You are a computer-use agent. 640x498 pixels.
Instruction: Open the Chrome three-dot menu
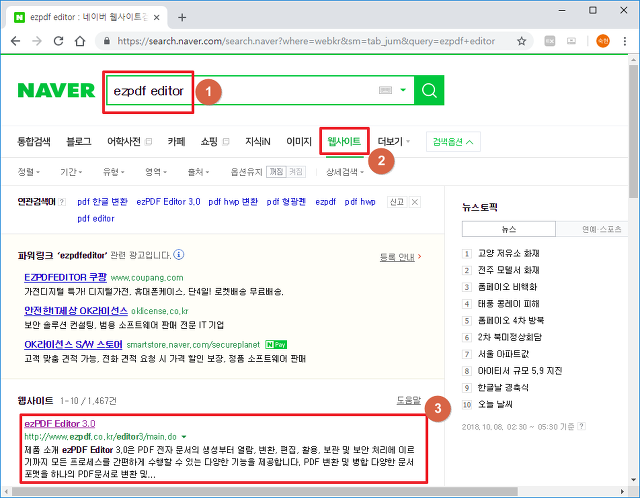pyautogui.click(x=624, y=41)
